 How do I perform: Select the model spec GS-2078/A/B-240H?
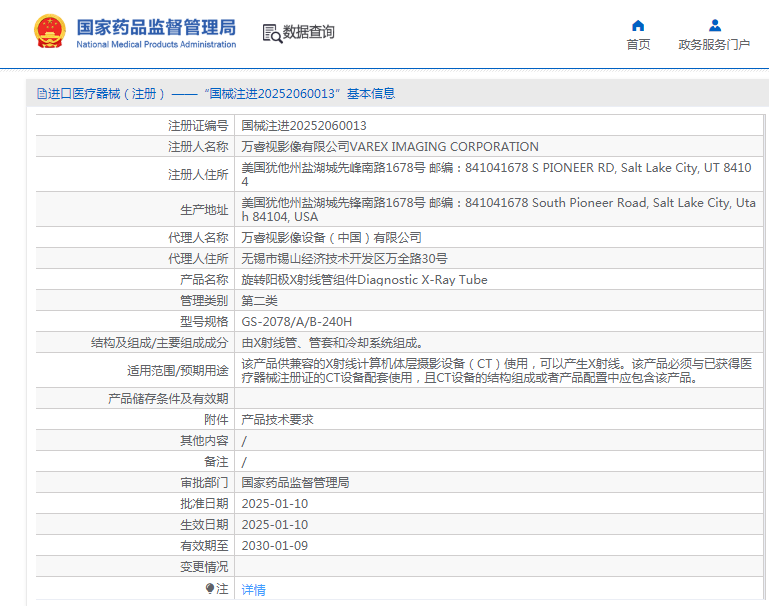point(297,322)
